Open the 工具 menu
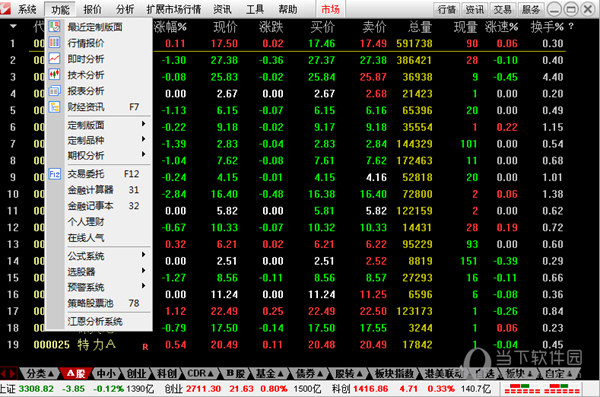 tap(255, 9)
